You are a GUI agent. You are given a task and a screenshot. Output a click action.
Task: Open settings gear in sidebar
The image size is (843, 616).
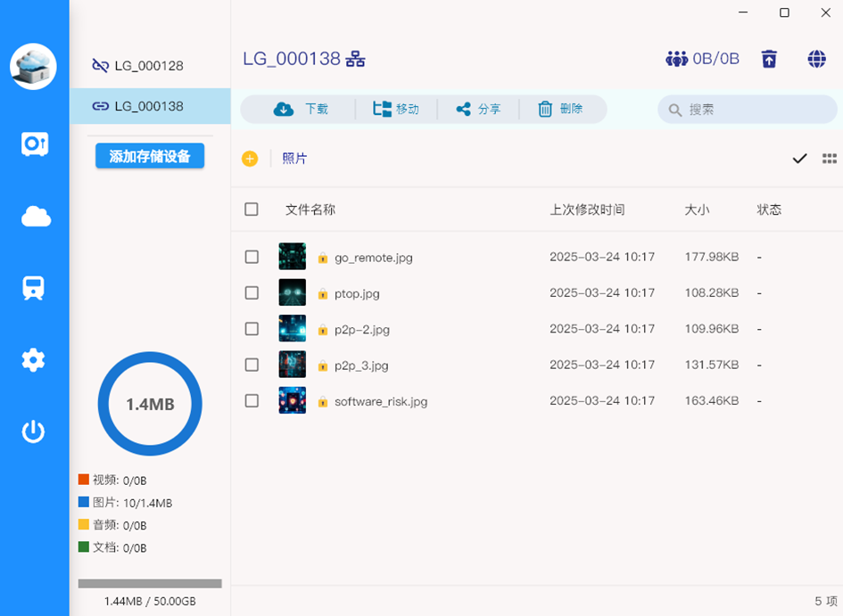click(33, 360)
